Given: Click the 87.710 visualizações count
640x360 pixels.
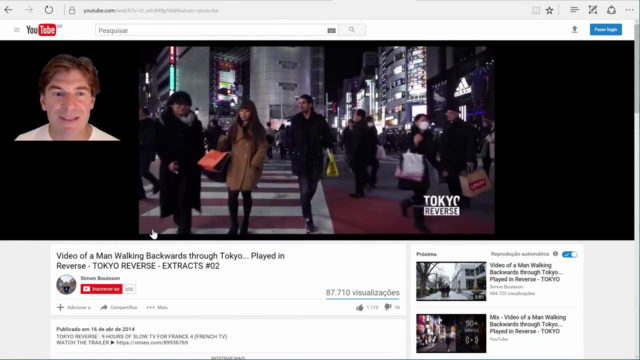Looking at the screenshot, I should 362,293.
